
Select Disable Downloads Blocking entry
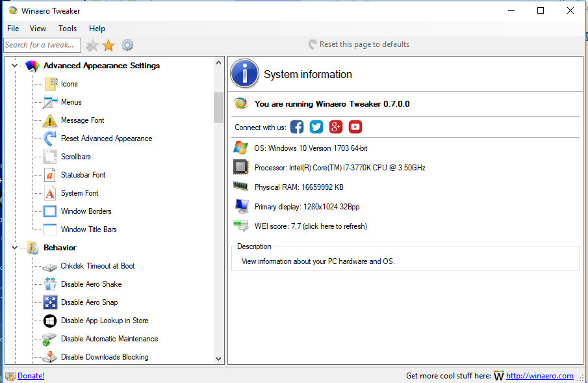[105, 357]
